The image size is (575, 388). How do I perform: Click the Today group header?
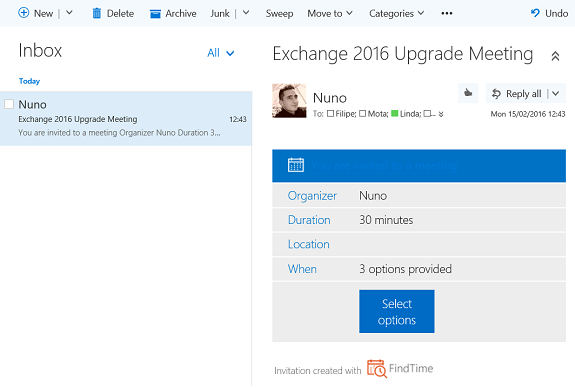pyautogui.click(x=29, y=81)
